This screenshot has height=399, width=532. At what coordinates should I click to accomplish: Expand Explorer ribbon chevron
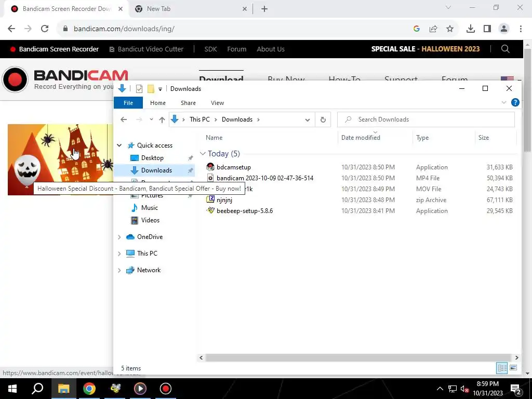[x=504, y=102]
